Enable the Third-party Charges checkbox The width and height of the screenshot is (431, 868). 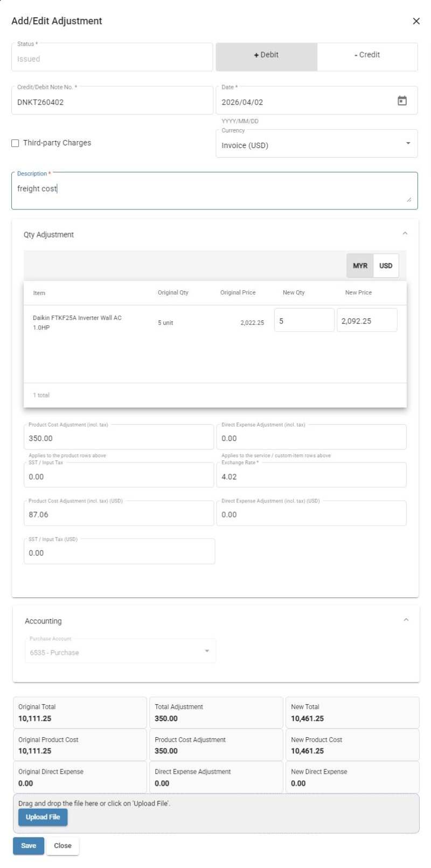[x=15, y=143]
